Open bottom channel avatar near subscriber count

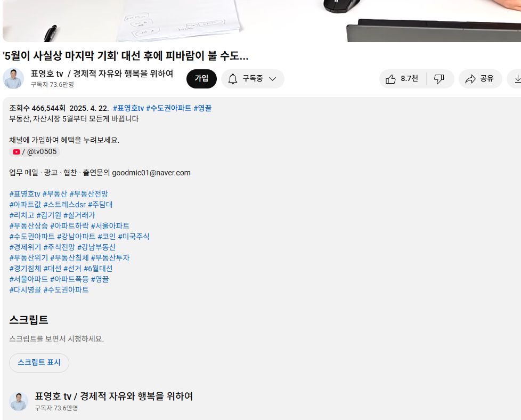pyautogui.click(x=19, y=401)
